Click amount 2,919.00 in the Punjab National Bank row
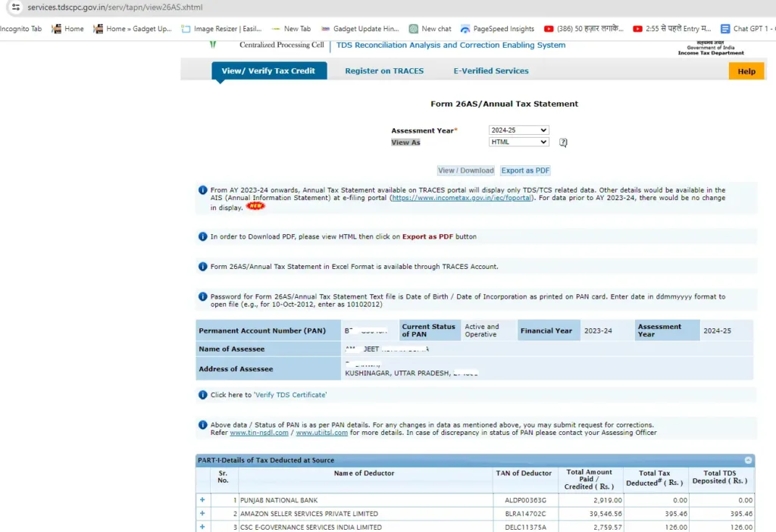 (x=608, y=500)
